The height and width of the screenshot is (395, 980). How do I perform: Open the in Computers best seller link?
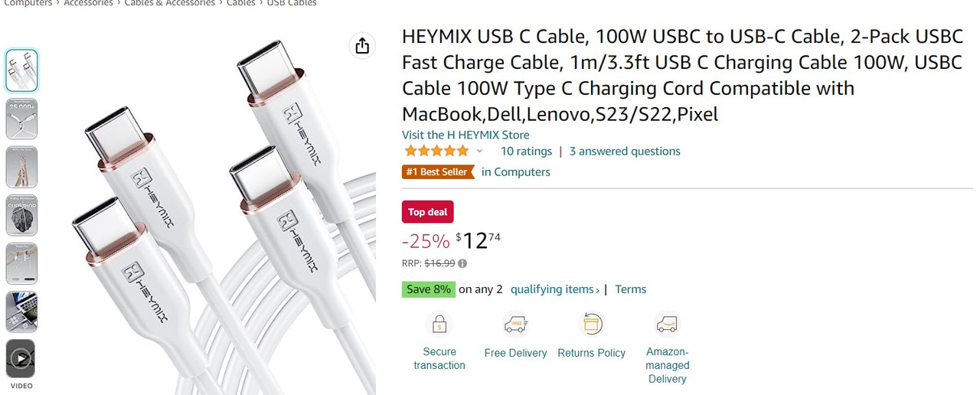click(x=516, y=172)
